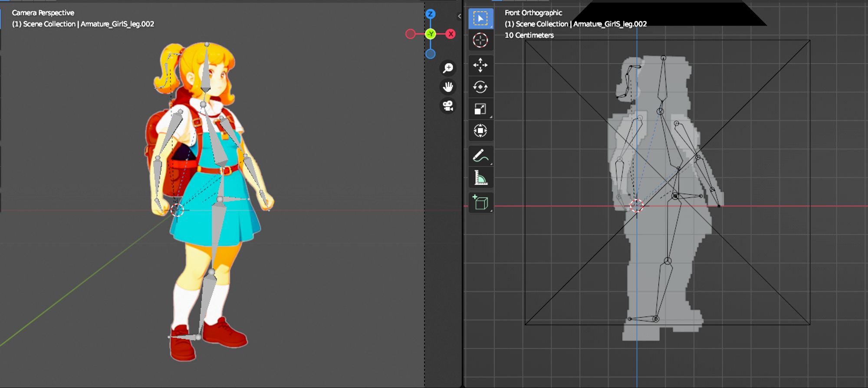This screenshot has width=868, height=388.
Task: Switch to the Scale tool
Action: [480, 109]
